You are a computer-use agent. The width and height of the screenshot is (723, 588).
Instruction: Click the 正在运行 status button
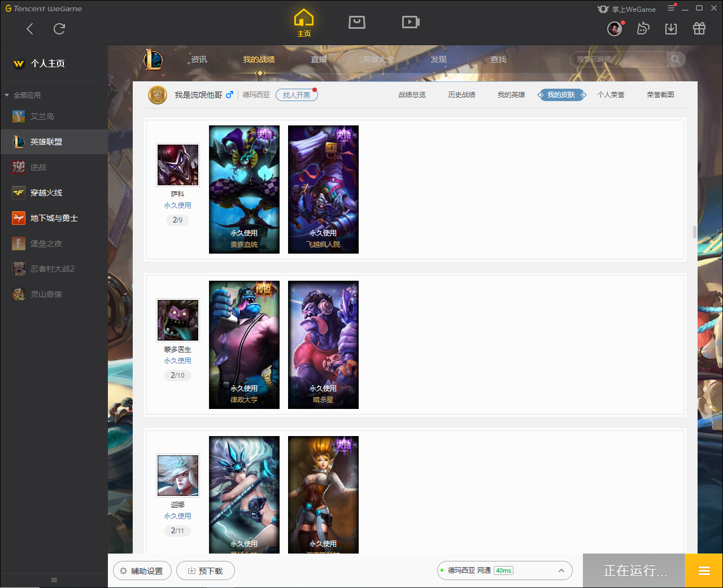click(x=634, y=570)
